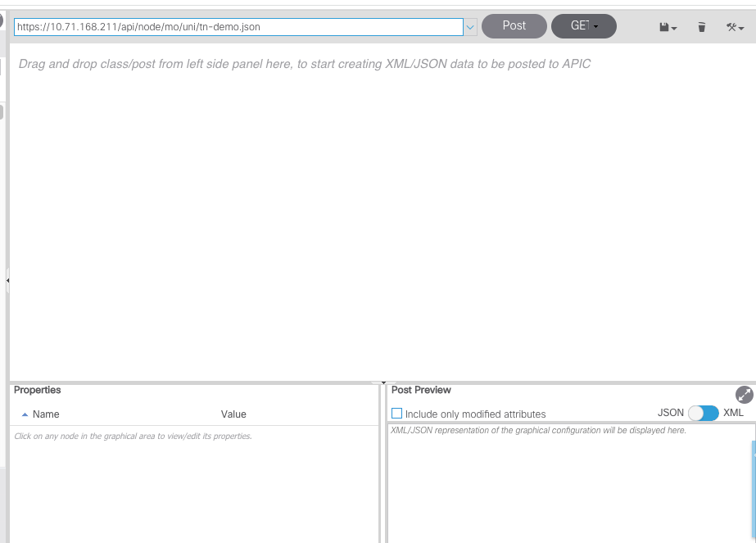Enable Include only modified attributes
This screenshot has height=543, width=756.
pyautogui.click(x=397, y=414)
